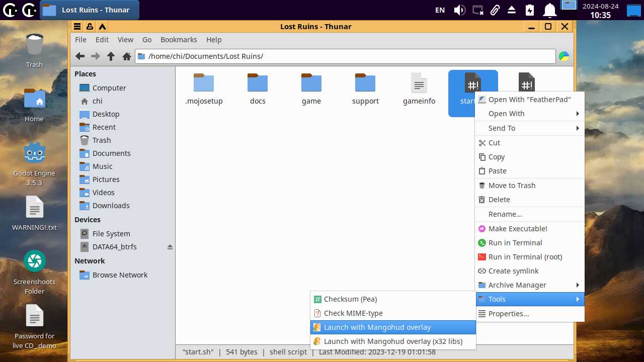Open Trash on the desktop
Screen dimensions: 644x362
pyautogui.click(x=34, y=50)
